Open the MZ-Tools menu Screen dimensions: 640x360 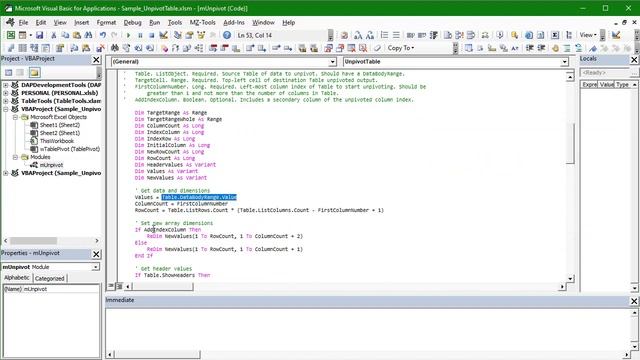pyautogui.click(x=202, y=22)
